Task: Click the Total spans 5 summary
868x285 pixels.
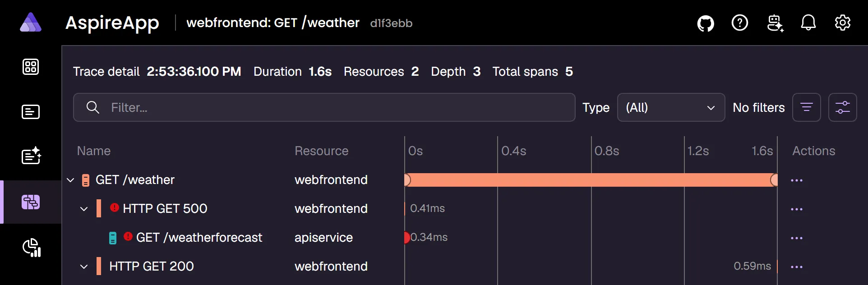Action: click(x=533, y=71)
